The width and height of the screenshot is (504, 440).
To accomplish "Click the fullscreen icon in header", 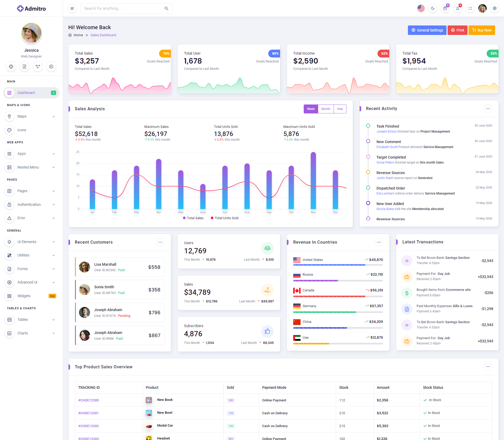I will [x=470, y=8].
